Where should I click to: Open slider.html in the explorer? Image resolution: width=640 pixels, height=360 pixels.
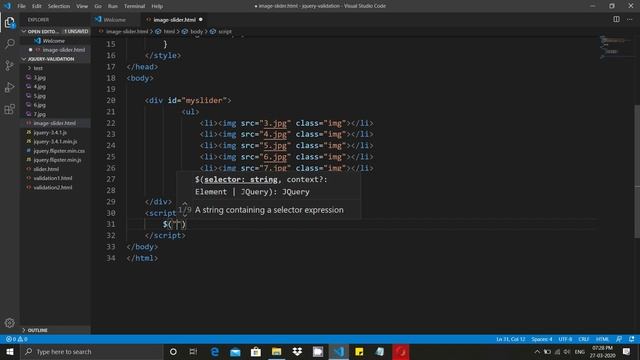[46, 169]
